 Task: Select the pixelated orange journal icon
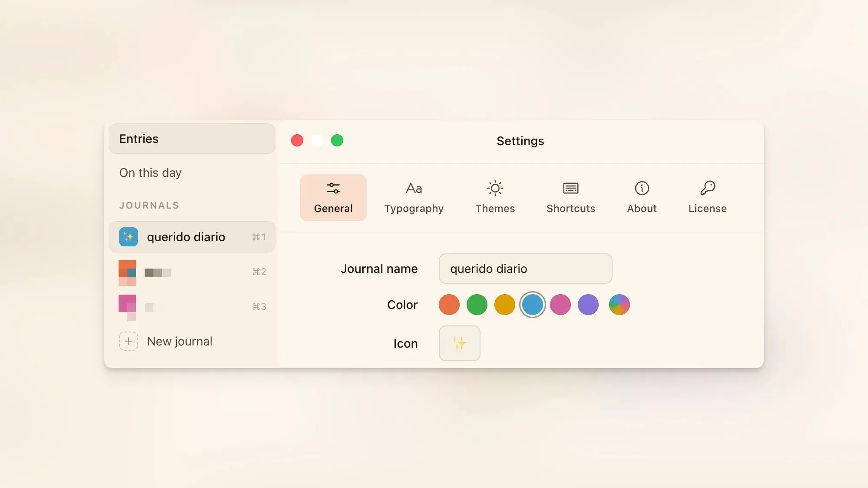pos(127,272)
